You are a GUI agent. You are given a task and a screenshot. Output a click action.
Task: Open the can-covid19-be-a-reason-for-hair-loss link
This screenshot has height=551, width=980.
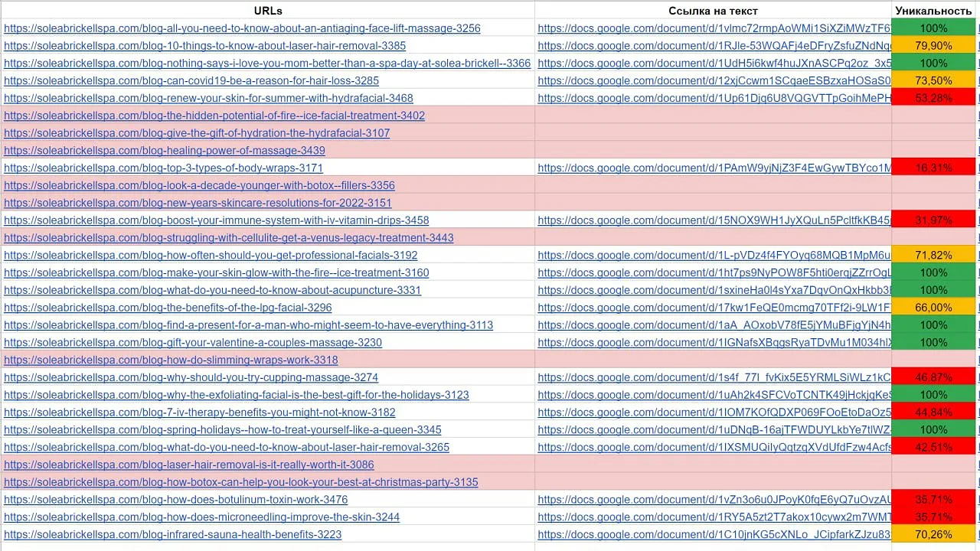click(x=191, y=80)
